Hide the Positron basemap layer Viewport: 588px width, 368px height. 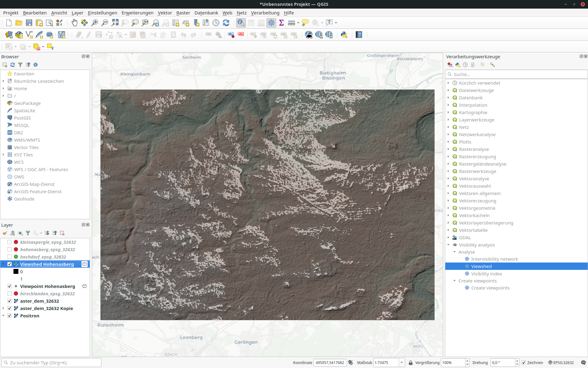click(x=9, y=316)
